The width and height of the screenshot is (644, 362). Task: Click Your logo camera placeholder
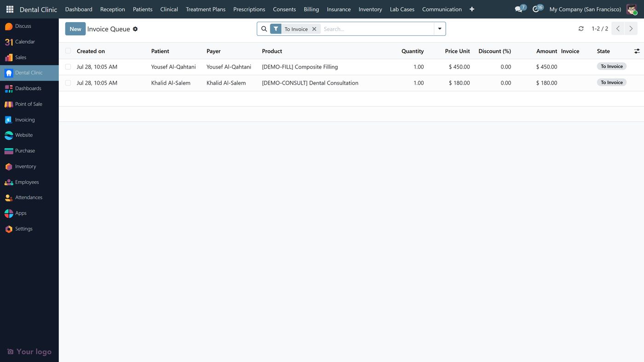coord(29,351)
